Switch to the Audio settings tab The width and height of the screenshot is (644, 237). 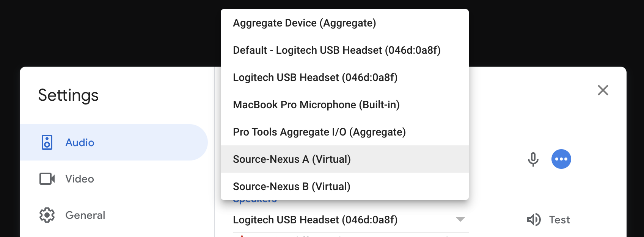80,142
